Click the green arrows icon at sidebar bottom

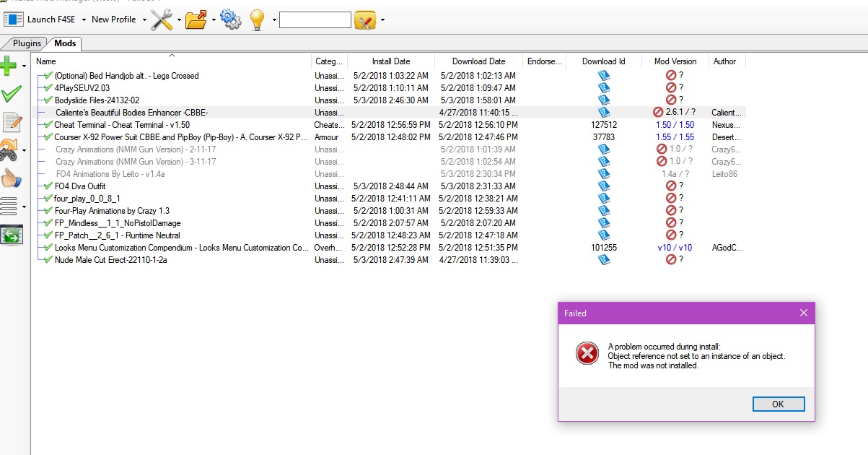point(12,235)
